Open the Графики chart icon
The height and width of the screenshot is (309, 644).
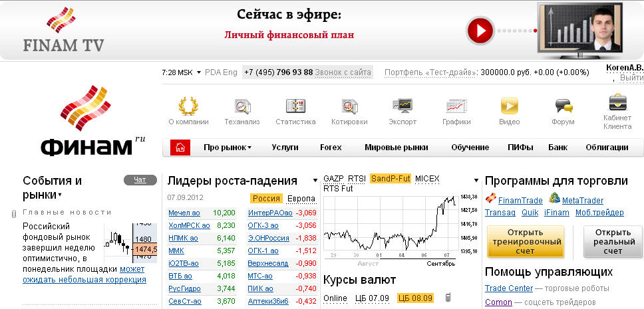coord(456,106)
